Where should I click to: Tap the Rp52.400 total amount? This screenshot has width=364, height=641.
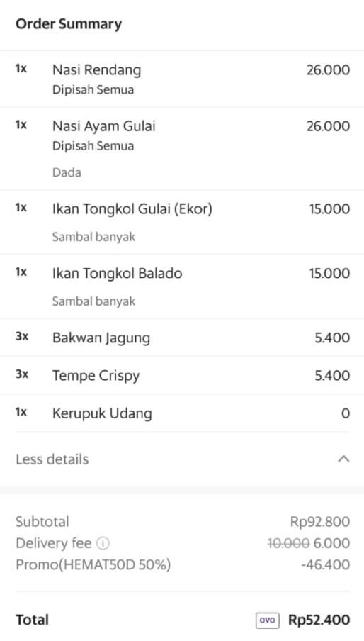pos(319,620)
